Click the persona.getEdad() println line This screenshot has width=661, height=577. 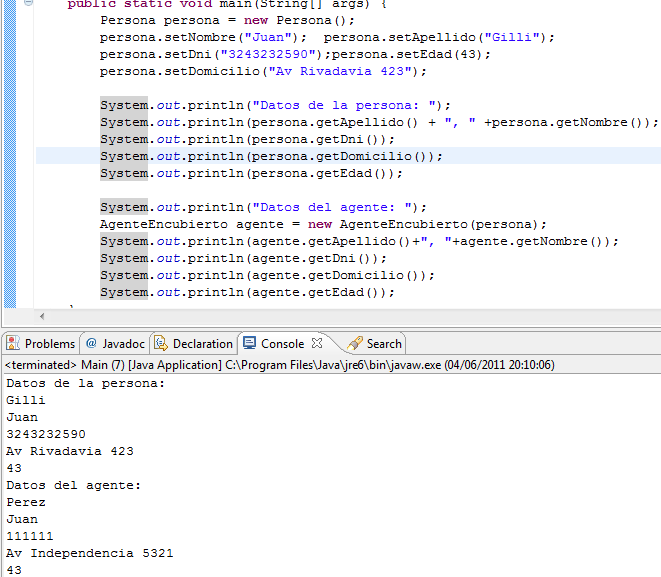click(251, 173)
